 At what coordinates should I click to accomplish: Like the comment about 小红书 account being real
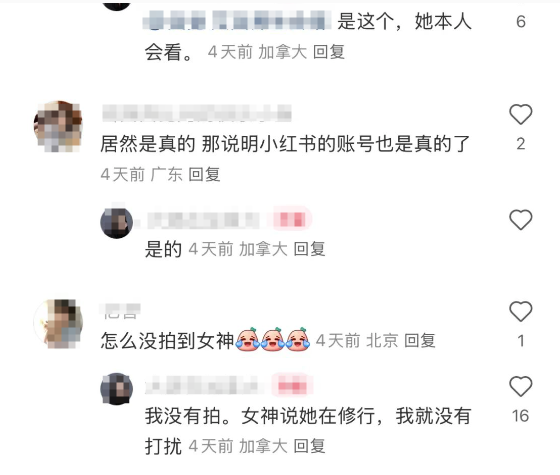[x=520, y=114]
